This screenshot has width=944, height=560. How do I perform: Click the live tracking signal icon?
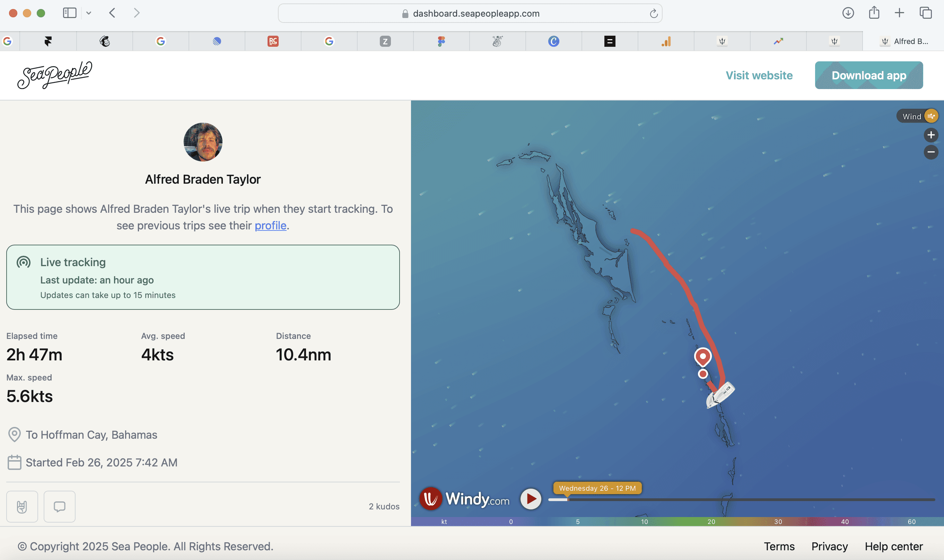tap(24, 261)
